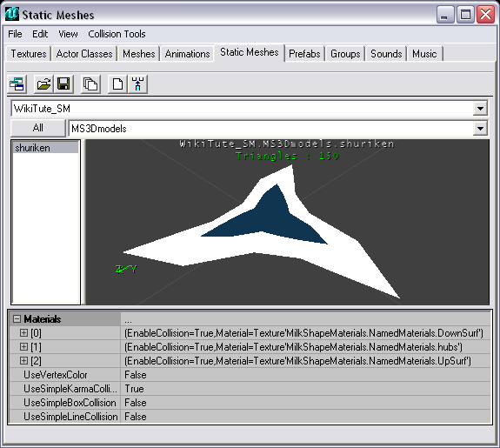Click the overlapping pages copy icon

[90, 84]
